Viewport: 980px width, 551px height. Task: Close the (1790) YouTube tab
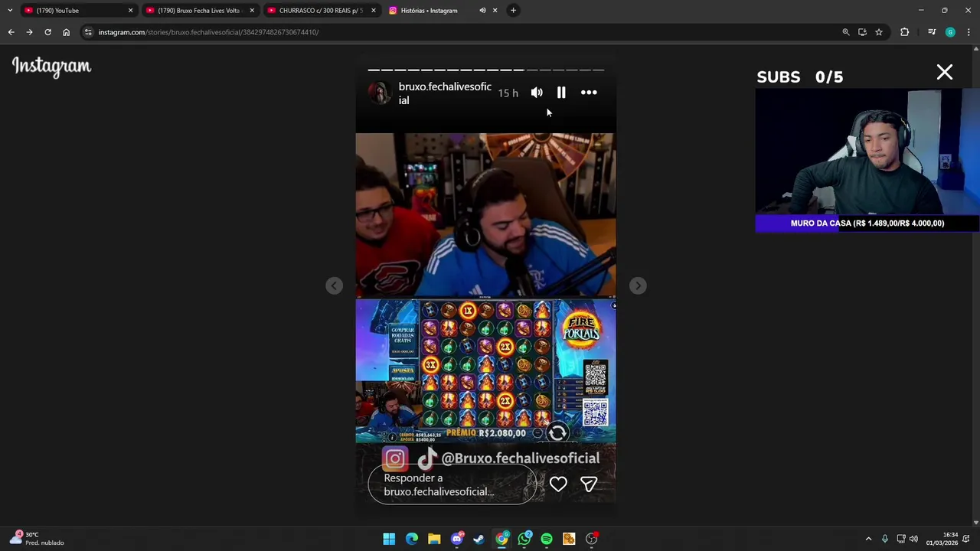coord(130,10)
